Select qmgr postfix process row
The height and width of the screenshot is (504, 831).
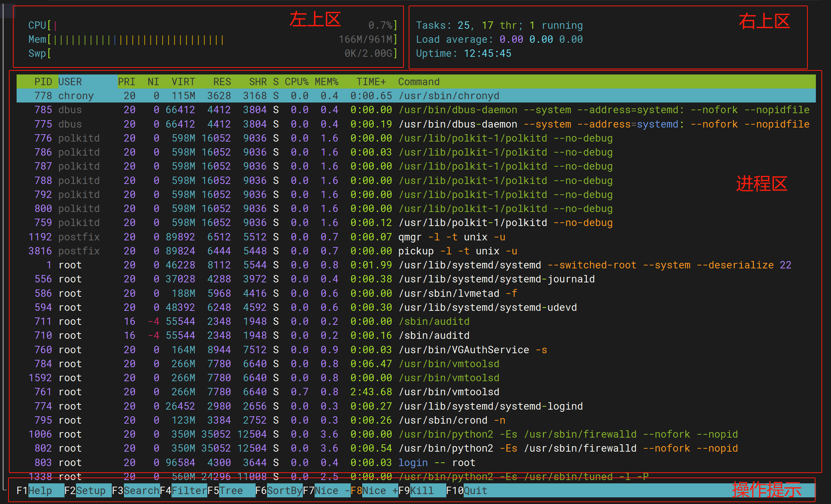click(x=409, y=237)
